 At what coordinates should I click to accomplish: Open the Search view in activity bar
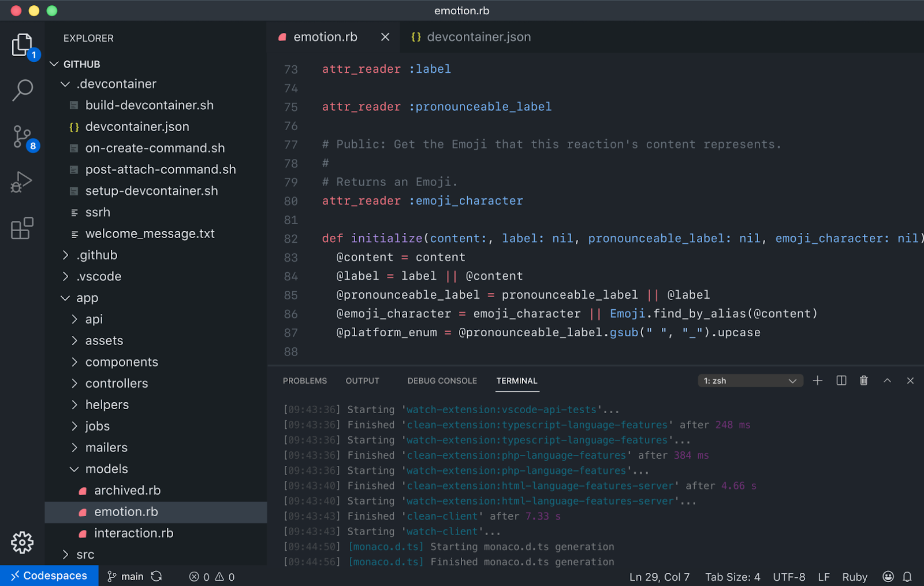point(23,90)
